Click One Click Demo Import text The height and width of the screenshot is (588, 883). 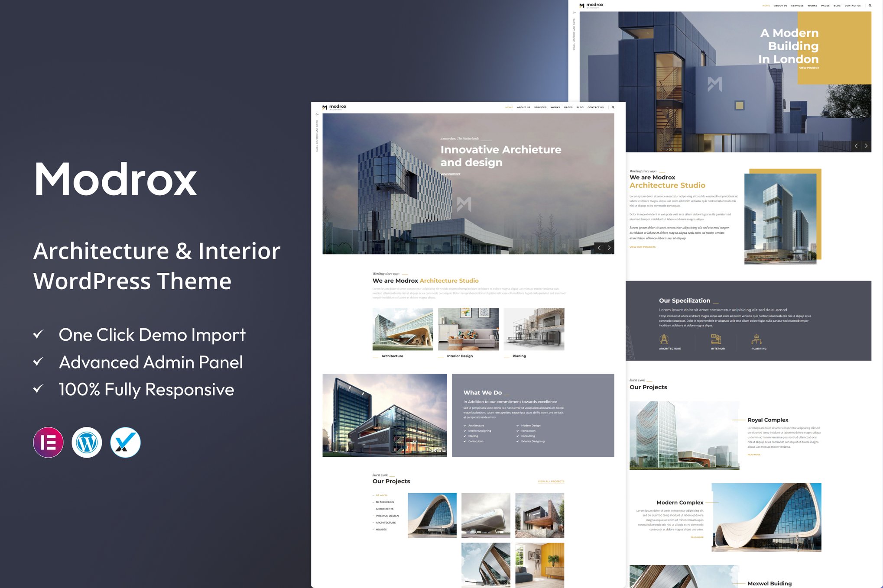152,335
